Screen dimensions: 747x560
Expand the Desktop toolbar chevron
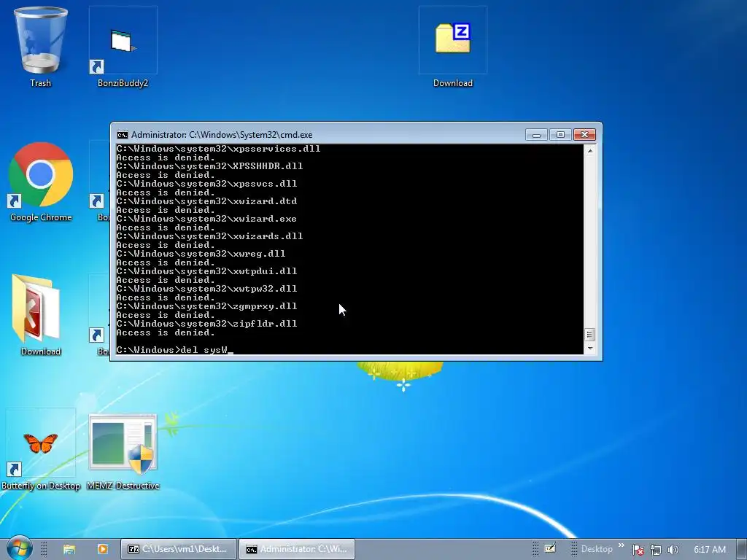point(622,545)
